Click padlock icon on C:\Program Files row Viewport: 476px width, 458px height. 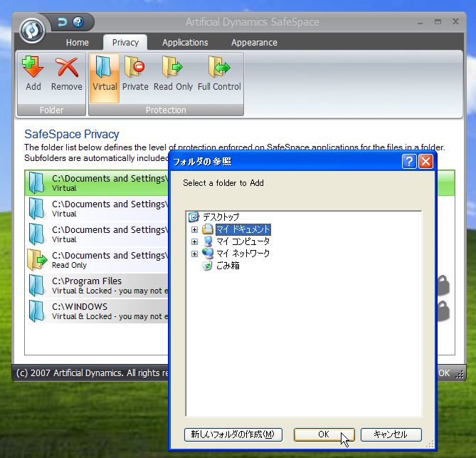coord(443,285)
